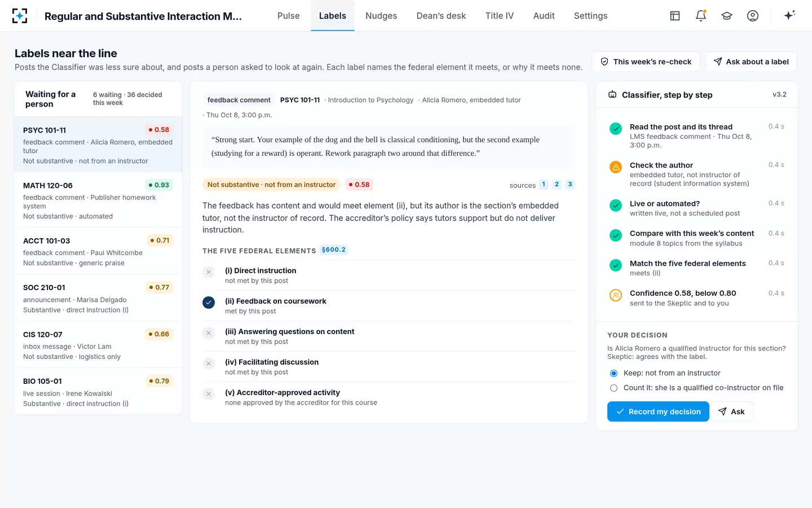Go to Dean's desk tab
The height and width of the screenshot is (508, 812).
pyautogui.click(x=441, y=16)
